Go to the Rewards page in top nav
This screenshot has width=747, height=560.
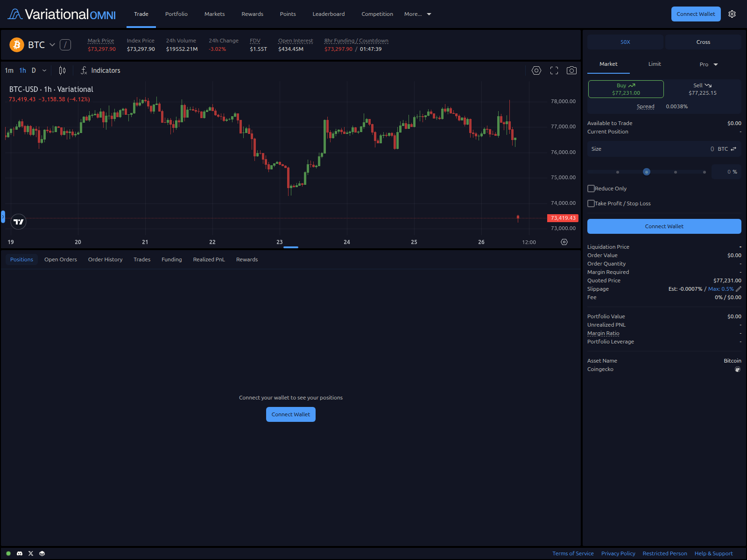click(x=252, y=14)
